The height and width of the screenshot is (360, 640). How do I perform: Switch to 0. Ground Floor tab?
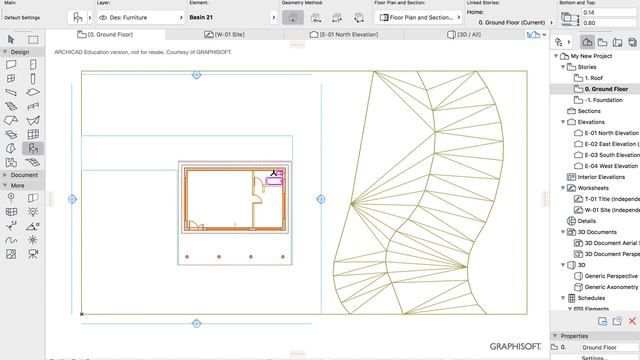click(105, 35)
